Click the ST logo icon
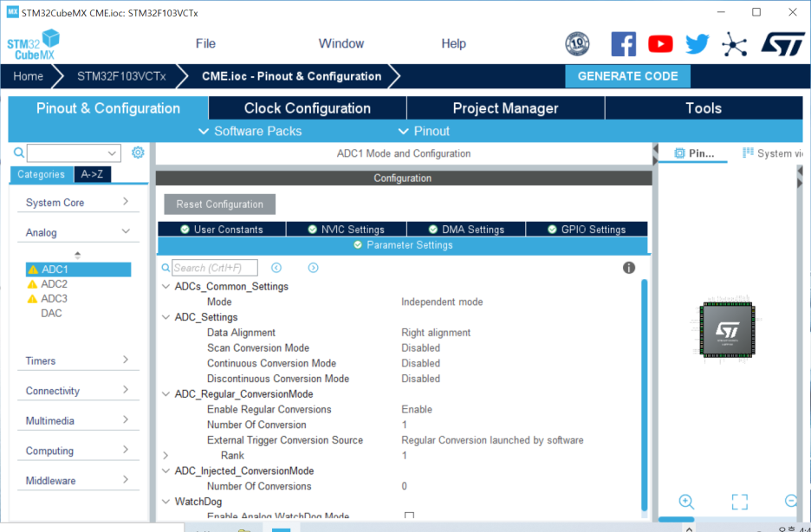This screenshot has height=532, width=811. coord(782,44)
